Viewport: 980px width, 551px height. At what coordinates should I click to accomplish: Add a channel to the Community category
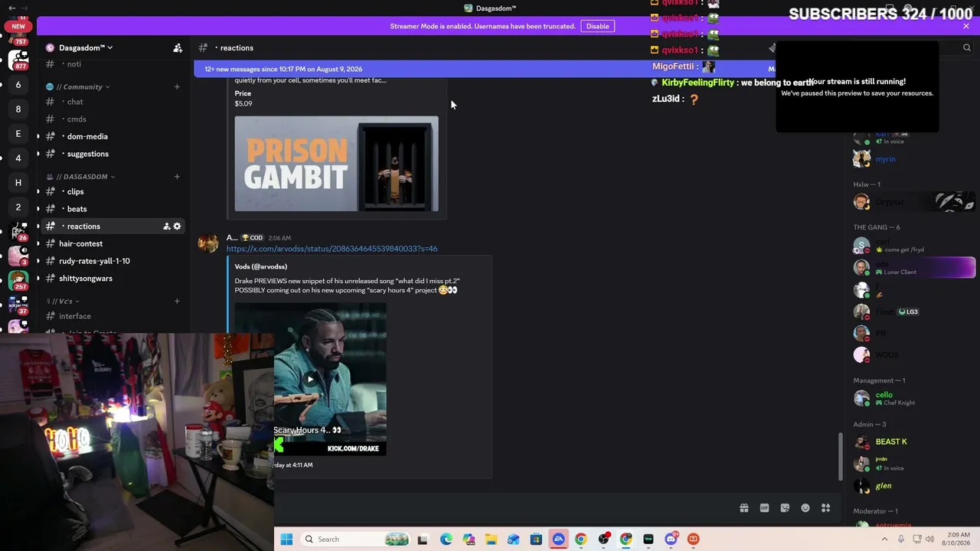pyautogui.click(x=177, y=86)
